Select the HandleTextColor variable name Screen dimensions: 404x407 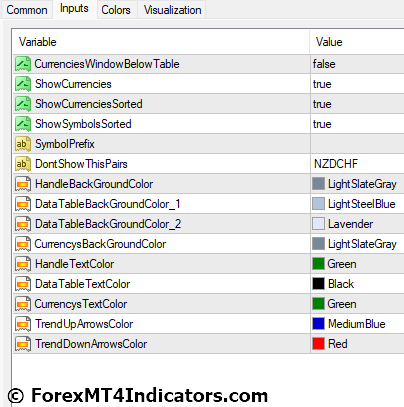(x=75, y=264)
